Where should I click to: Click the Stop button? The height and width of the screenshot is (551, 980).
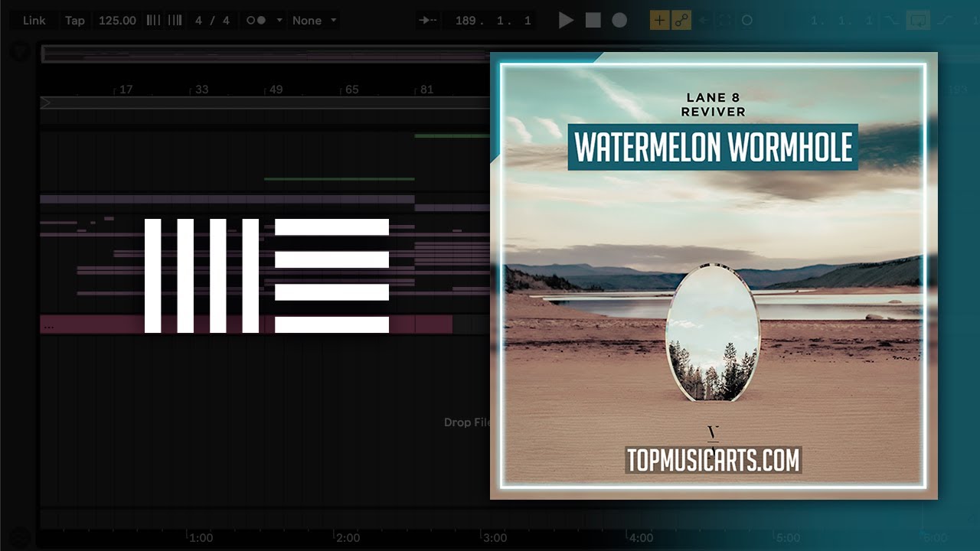593,21
